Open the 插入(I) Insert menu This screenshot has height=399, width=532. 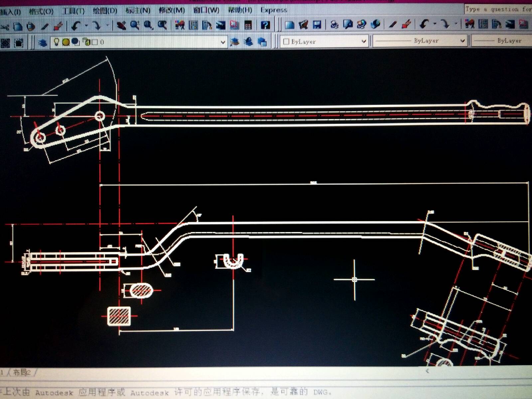10,12
